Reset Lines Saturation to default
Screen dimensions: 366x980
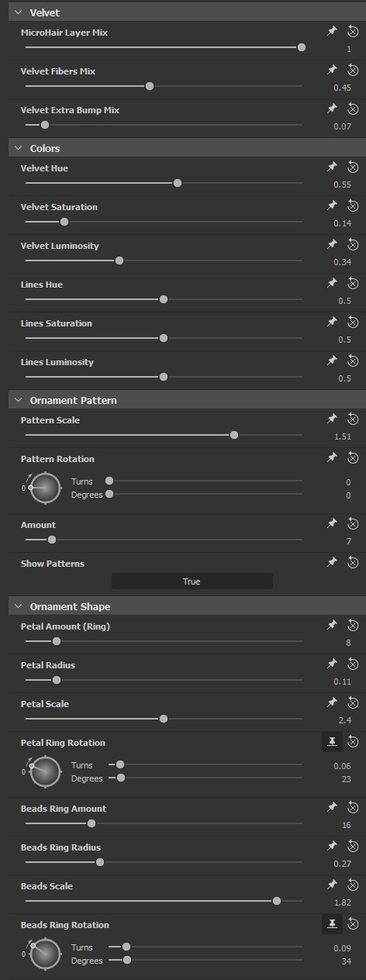[x=353, y=322]
